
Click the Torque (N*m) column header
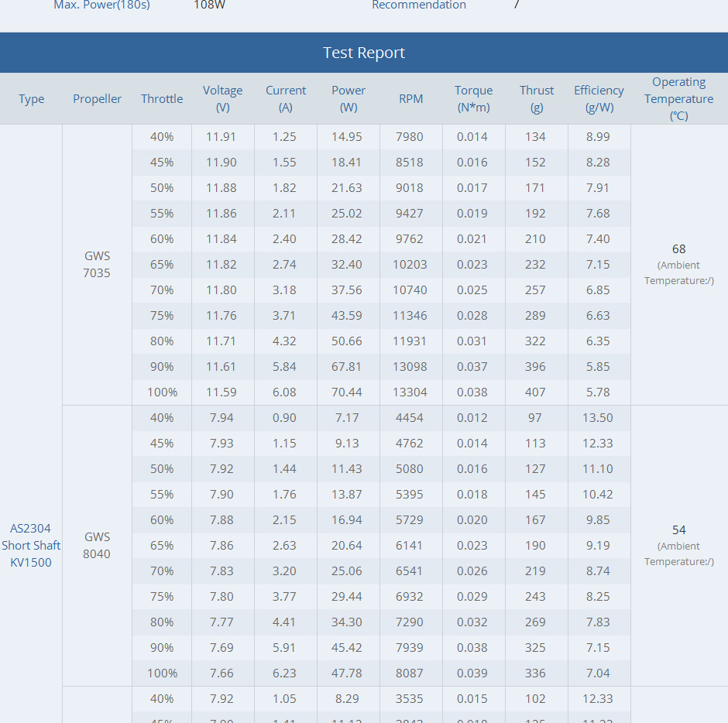click(473, 99)
